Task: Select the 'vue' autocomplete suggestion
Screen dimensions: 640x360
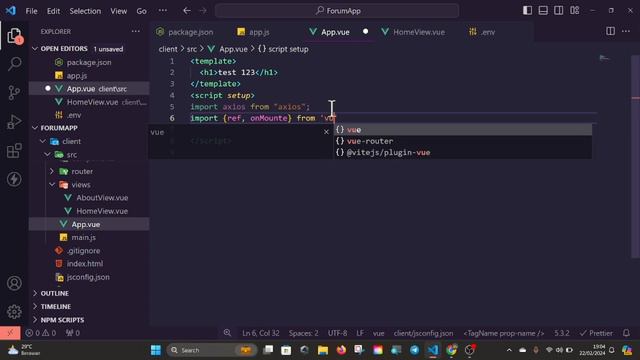Action: tap(463, 129)
